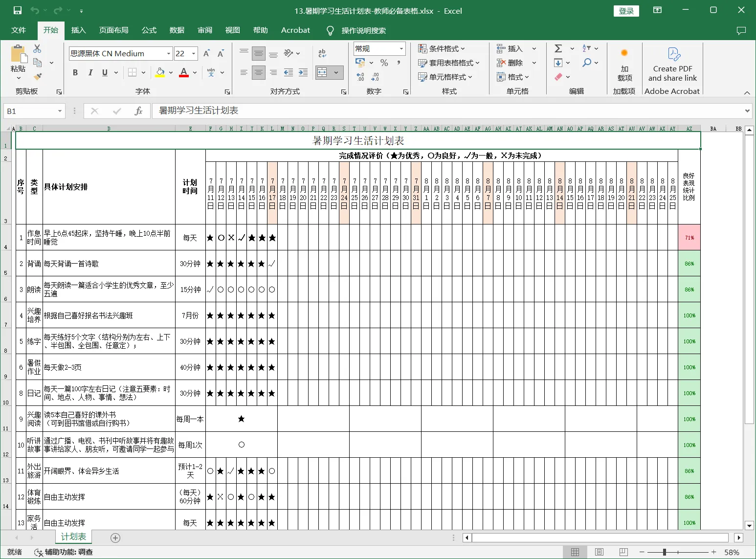The width and height of the screenshot is (756, 559).
Task: Apply comma style number format
Action: [399, 63]
